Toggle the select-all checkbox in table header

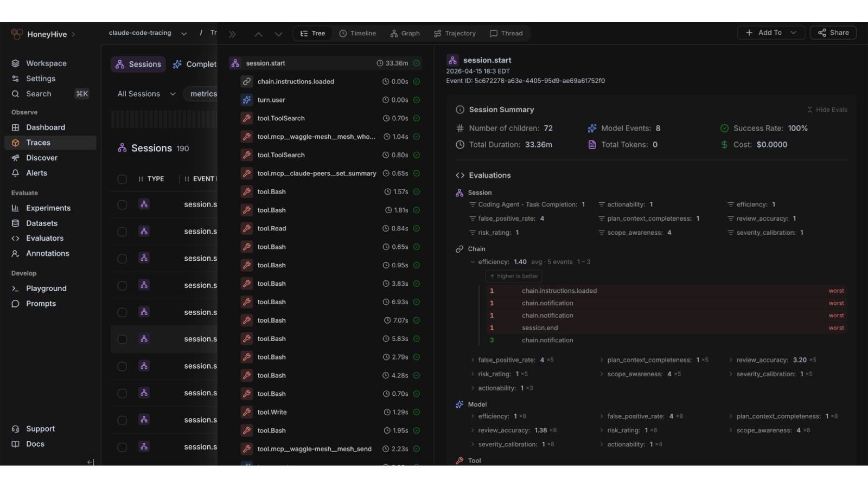click(x=122, y=179)
